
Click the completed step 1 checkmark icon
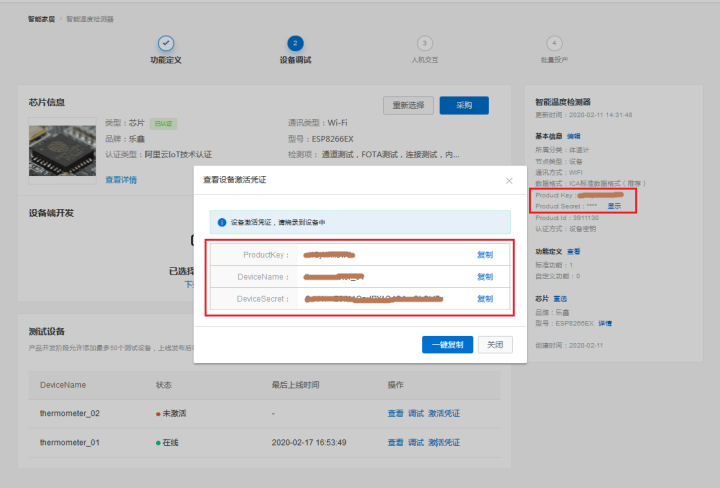(166, 44)
